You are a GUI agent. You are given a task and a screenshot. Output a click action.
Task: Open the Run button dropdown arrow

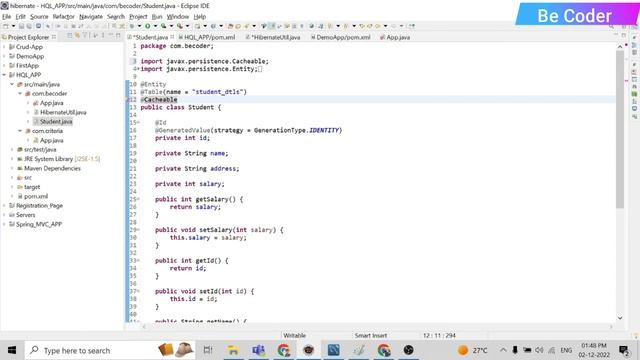156,26
